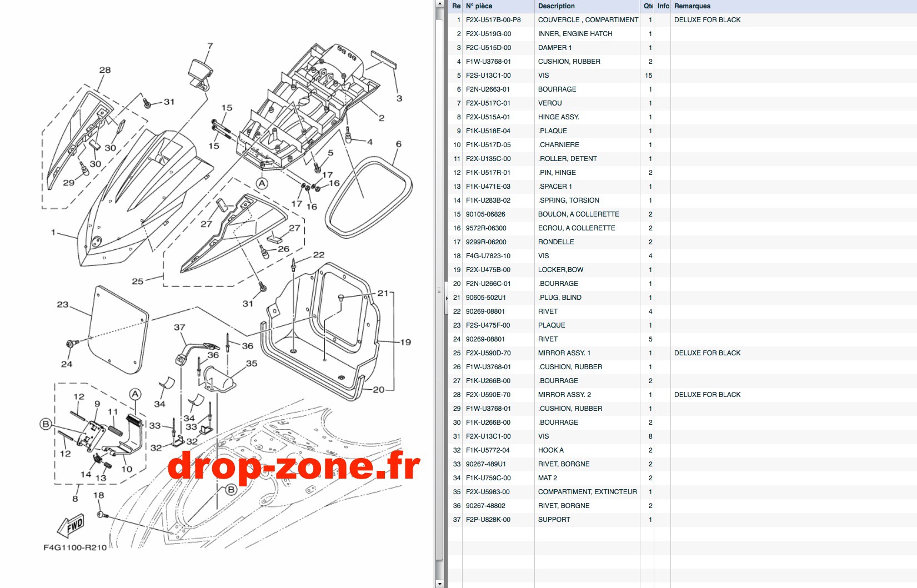Image resolution: width=917 pixels, height=588 pixels.
Task: Click COMPARTIMENT, EXTINCTEUR description
Action: click(588, 492)
